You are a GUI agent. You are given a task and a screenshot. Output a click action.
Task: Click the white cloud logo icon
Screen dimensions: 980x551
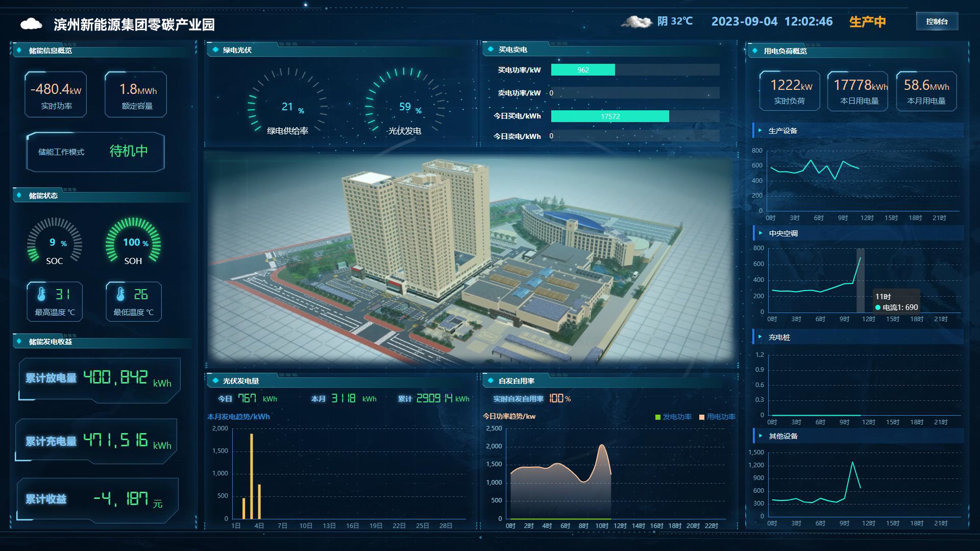[x=32, y=23]
